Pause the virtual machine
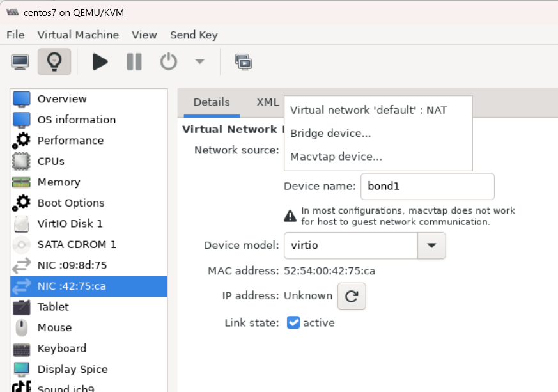558x392 pixels. click(x=134, y=62)
